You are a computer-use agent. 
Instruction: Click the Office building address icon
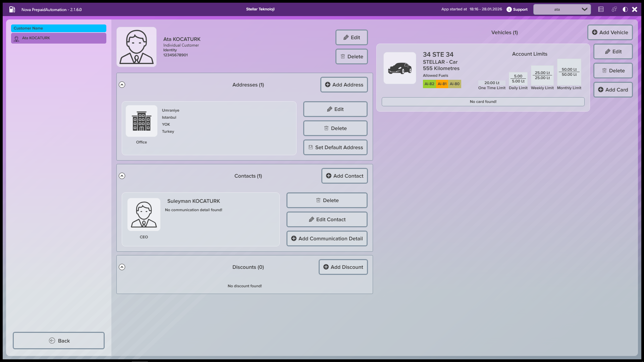(142, 121)
